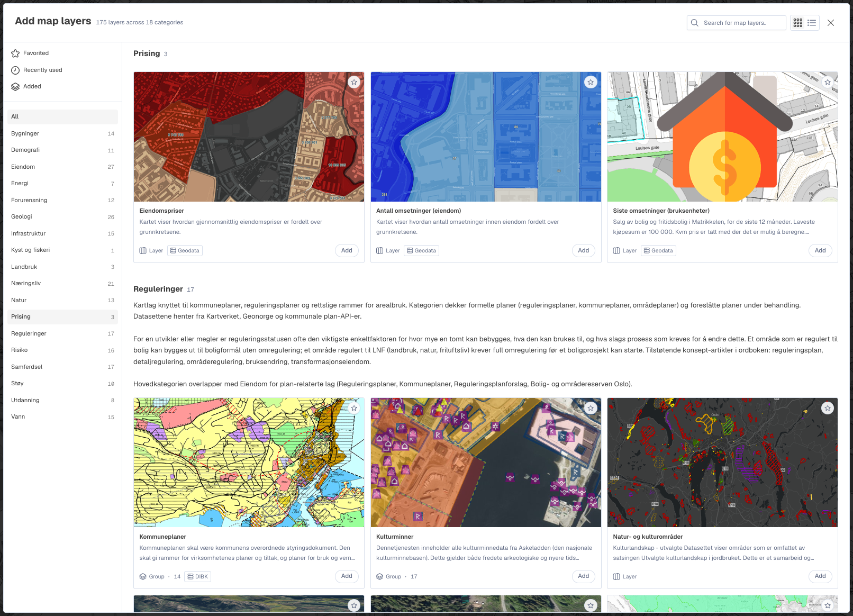Switch to grid view layout

pyautogui.click(x=798, y=23)
